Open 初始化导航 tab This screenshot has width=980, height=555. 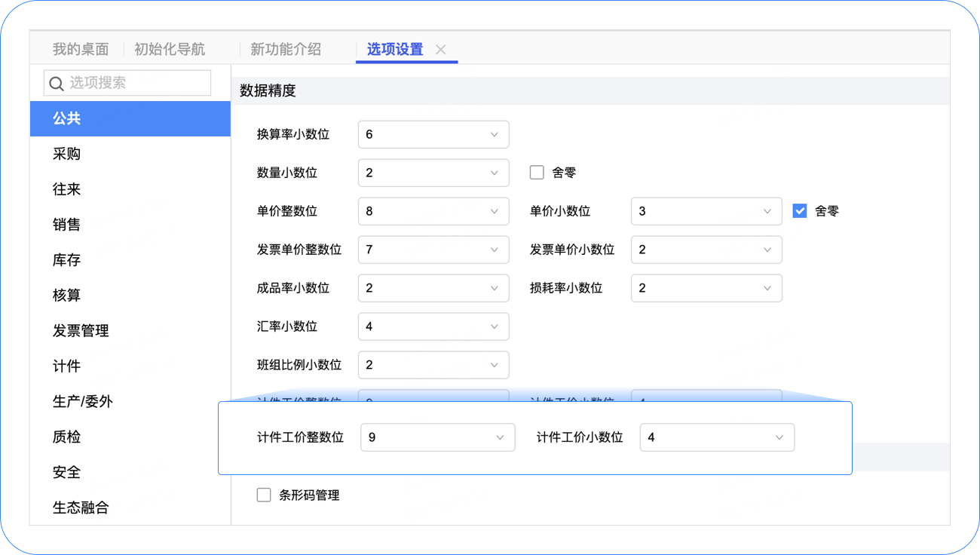click(x=170, y=50)
